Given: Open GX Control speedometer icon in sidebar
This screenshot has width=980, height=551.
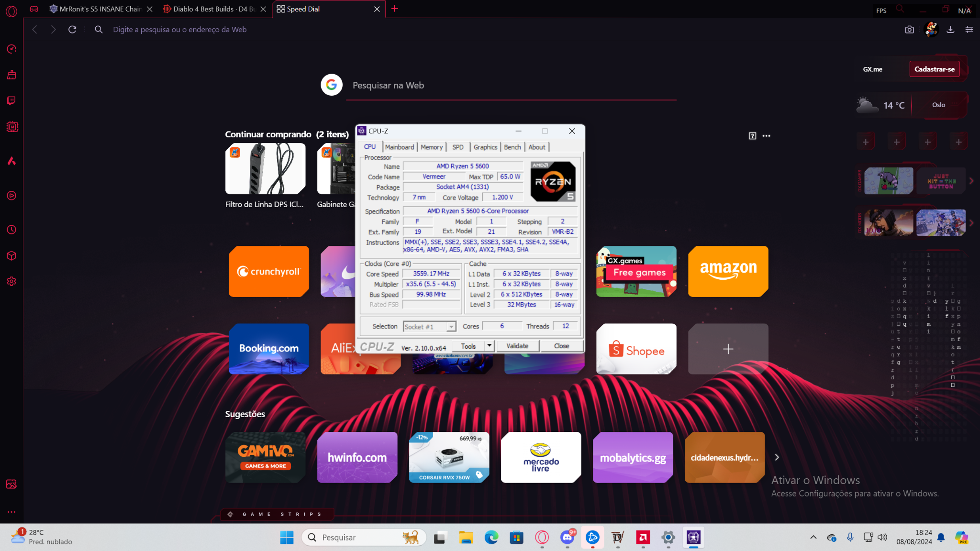Looking at the screenshot, I should point(11,49).
